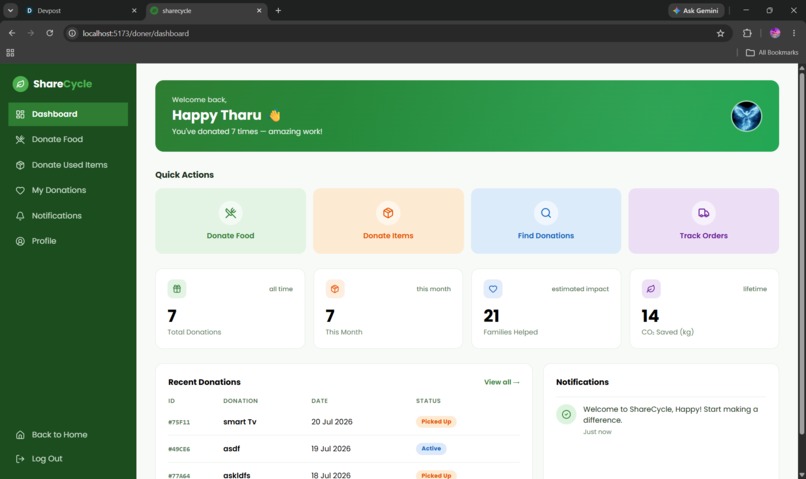Open Donate Used Items in sidebar
This screenshot has width=806, height=479.
click(x=68, y=165)
